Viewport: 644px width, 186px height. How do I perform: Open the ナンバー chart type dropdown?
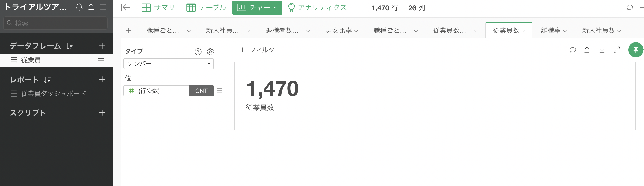pyautogui.click(x=169, y=64)
